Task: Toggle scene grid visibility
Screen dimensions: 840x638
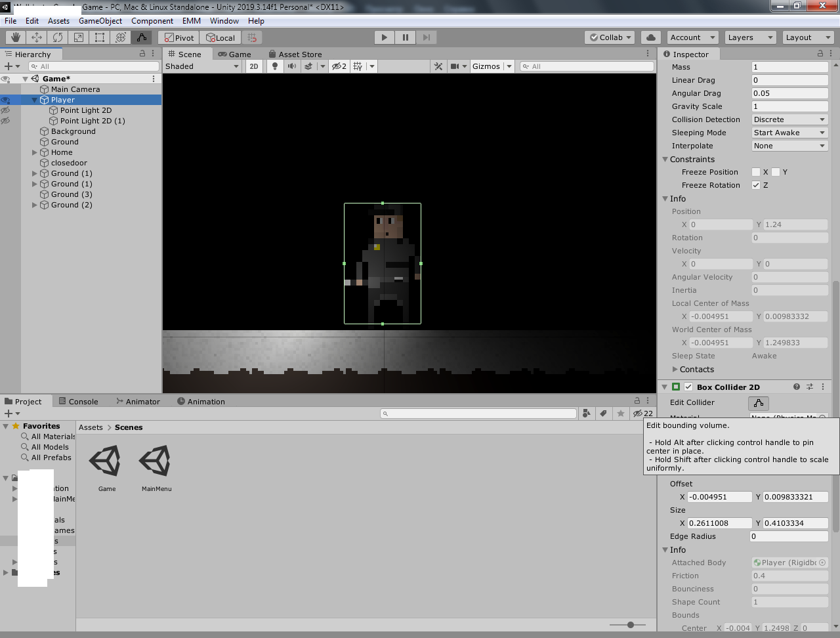Action: pos(358,66)
